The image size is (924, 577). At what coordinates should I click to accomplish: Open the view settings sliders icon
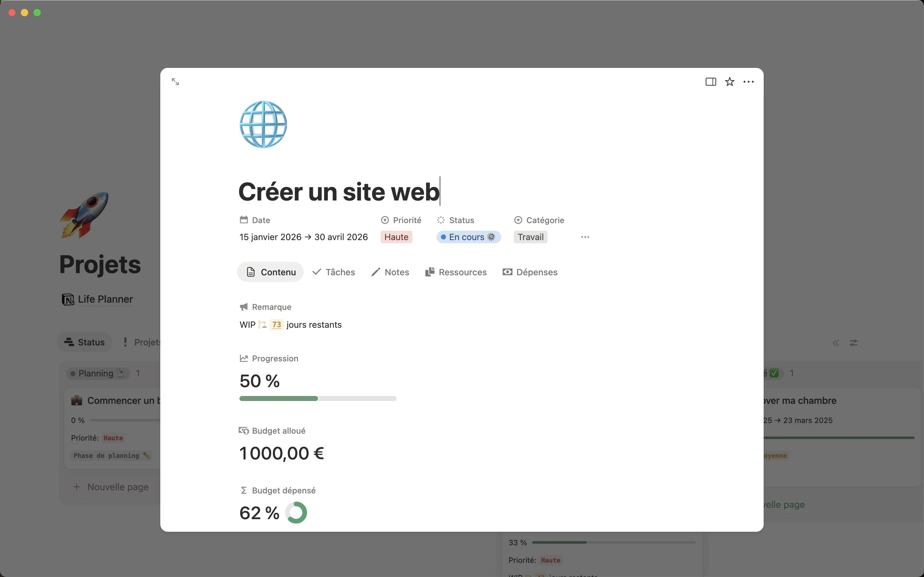[853, 343]
